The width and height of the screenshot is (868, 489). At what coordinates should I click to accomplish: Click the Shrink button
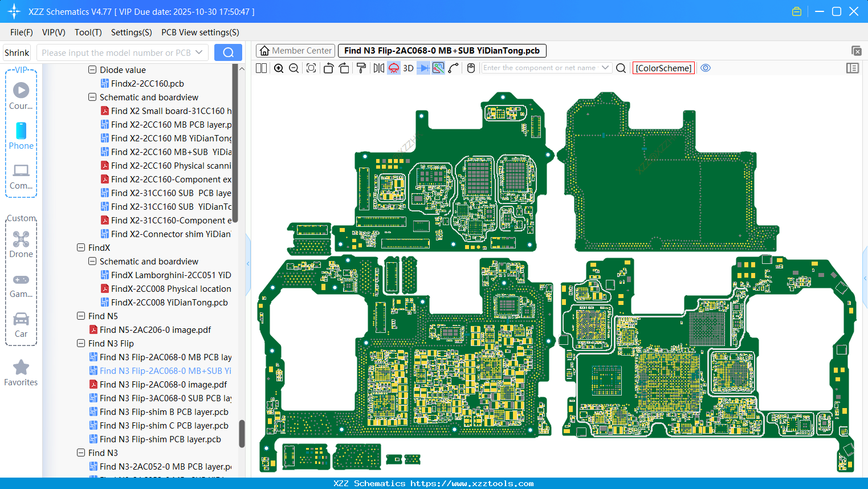coord(17,53)
